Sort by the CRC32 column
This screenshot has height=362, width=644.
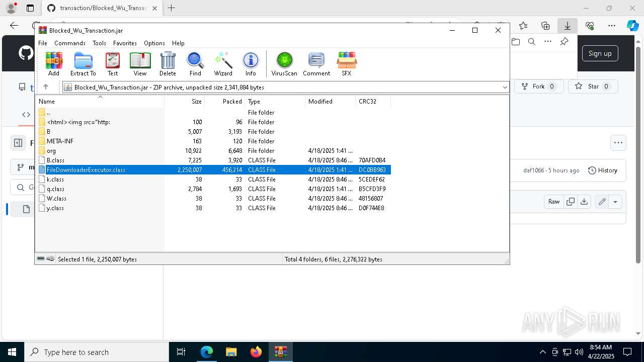(373, 102)
